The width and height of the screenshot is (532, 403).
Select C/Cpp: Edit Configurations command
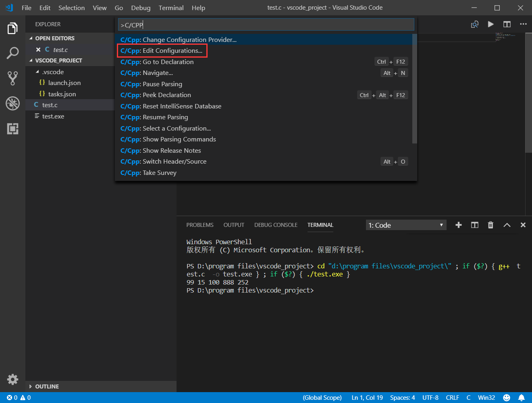[x=264, y=51]
